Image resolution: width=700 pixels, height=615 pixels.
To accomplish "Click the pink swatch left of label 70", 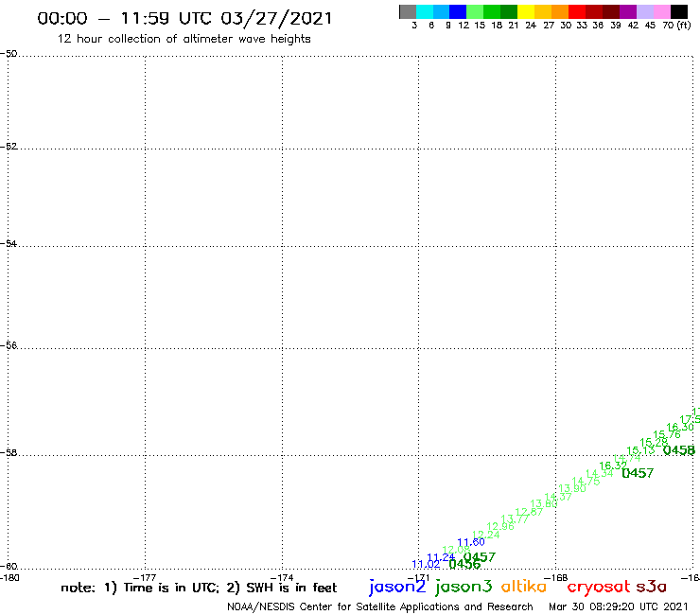I will (x=661, y=11).
